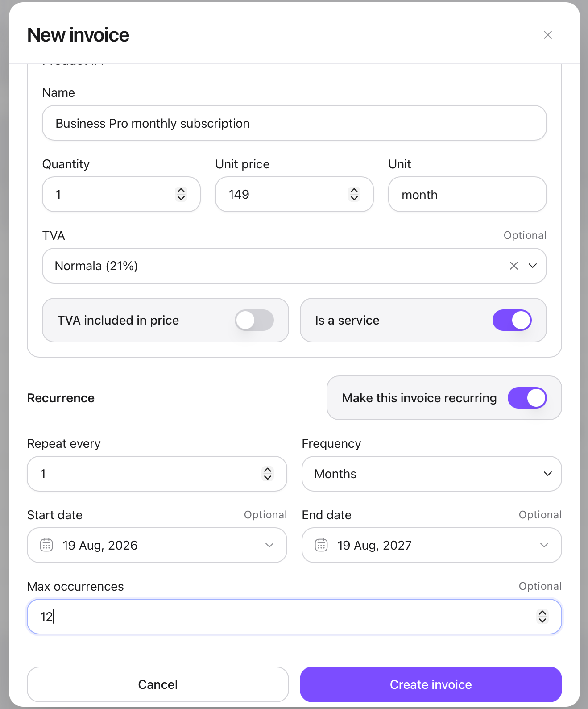
Task: Turn off the Is a service switch
Action: [512, 320]
